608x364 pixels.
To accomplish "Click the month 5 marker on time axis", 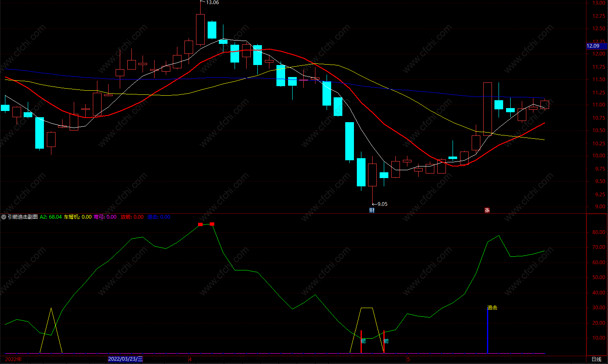I will tap(408, 359).
